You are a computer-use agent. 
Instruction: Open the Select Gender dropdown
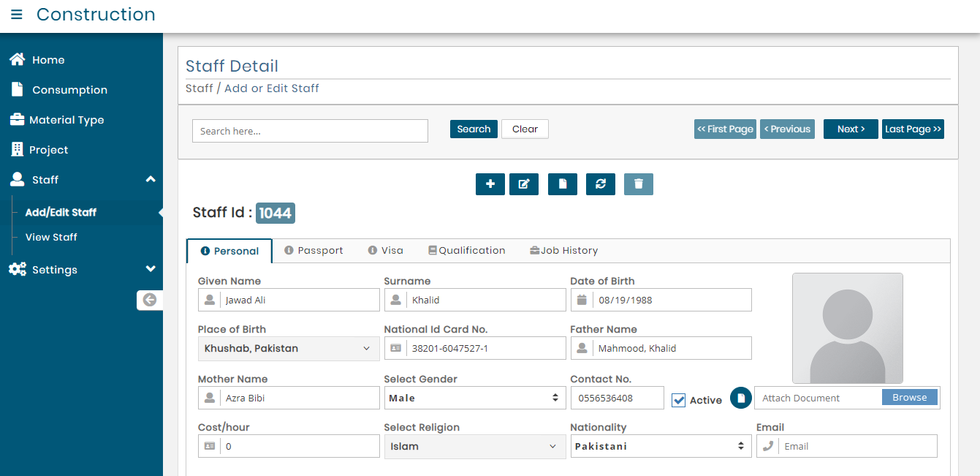pos(475,398)
